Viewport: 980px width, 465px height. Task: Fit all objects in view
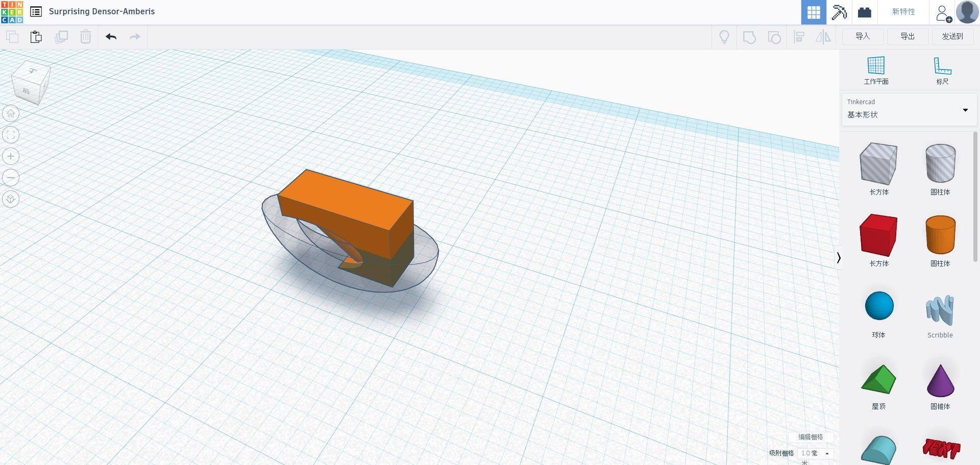[11, 135]
